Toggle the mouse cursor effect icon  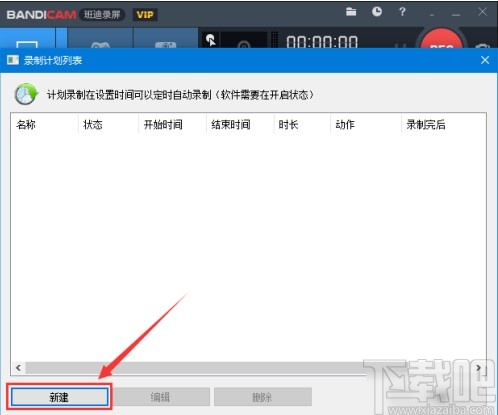point(211,41)
